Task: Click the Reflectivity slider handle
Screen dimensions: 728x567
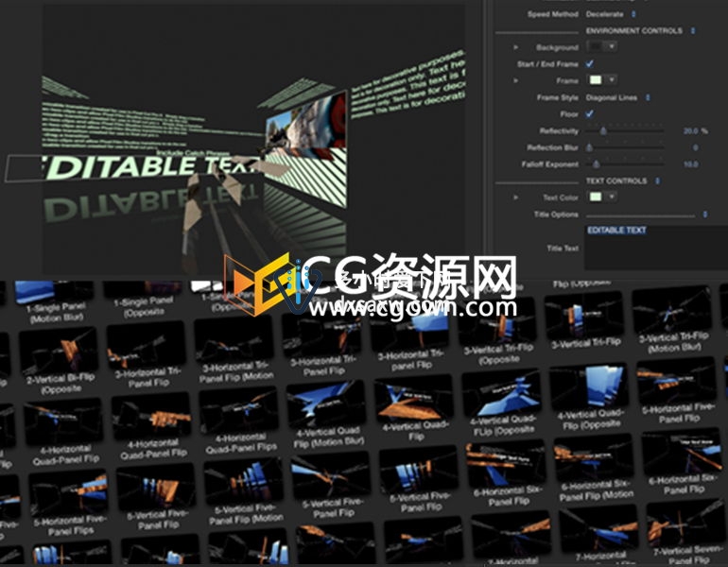Action: (x=603, y=130)
